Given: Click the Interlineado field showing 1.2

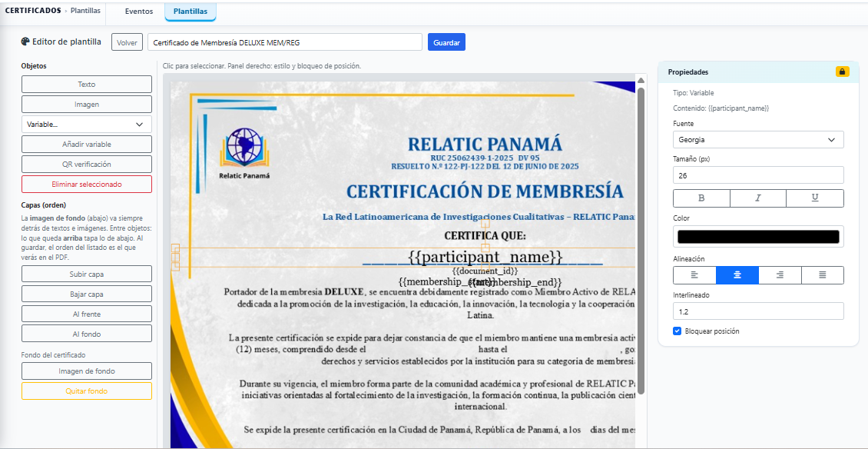Looking at the screenshot, I should pyautogui.click(x=758, y=311).
